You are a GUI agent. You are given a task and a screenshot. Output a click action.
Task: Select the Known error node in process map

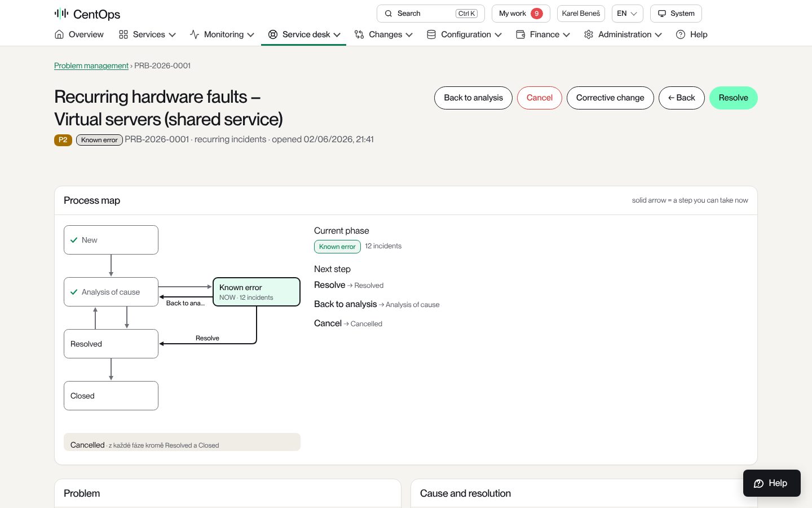click(x=257, y=292)
